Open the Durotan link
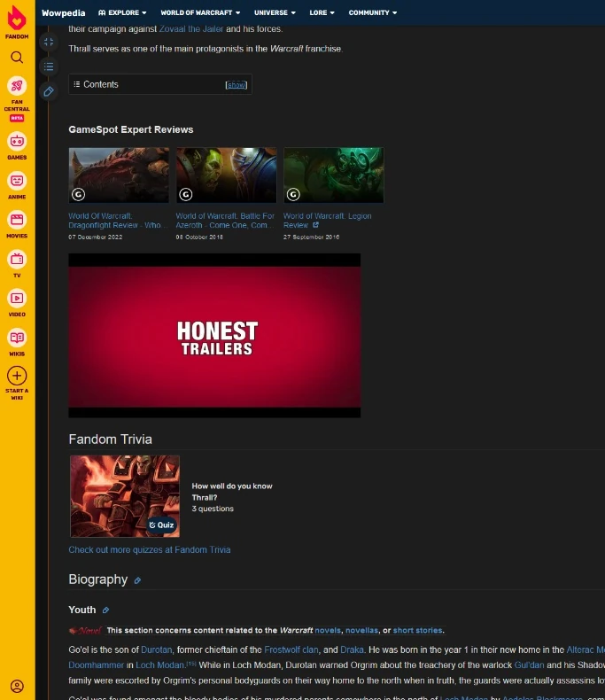 (156, 649)
